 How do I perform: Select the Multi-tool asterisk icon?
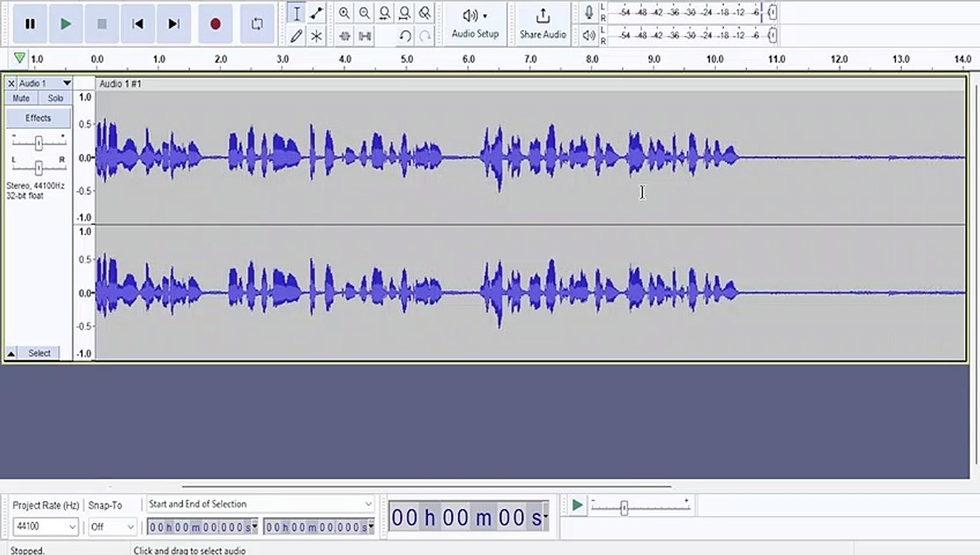pyautogui.click(x=316, y=35)
